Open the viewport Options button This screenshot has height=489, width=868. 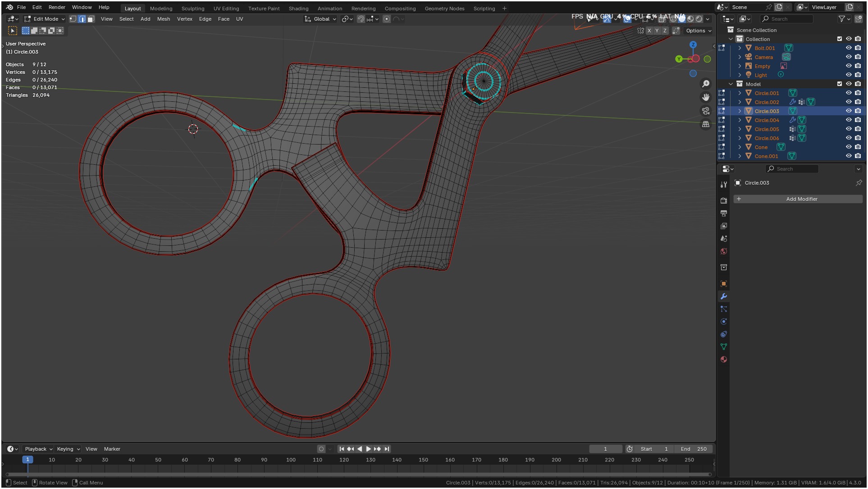point(699,31)
